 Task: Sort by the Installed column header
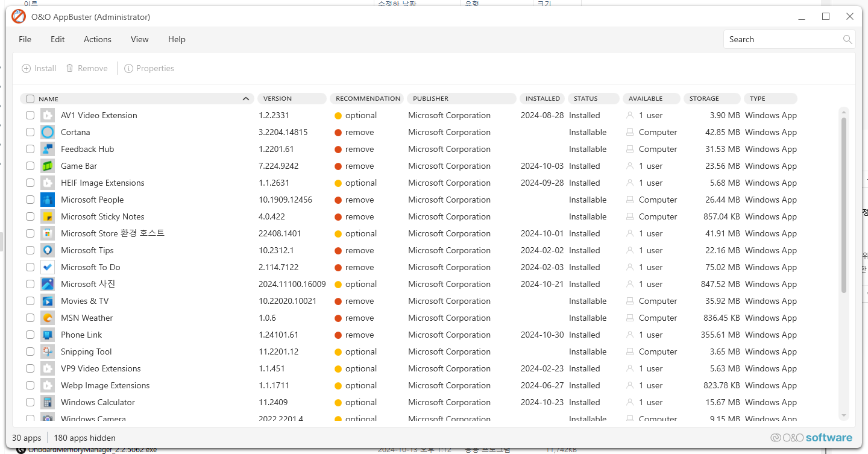tap(542, 98)
